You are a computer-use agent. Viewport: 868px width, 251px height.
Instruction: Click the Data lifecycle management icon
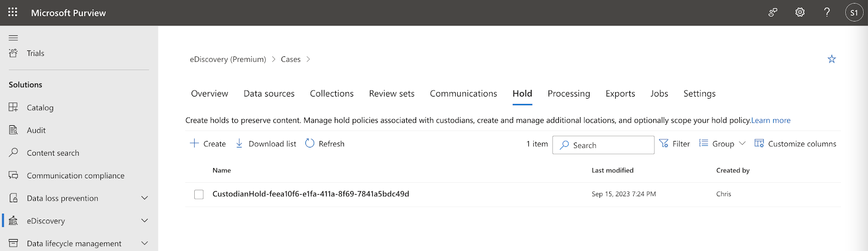[14, 243]
